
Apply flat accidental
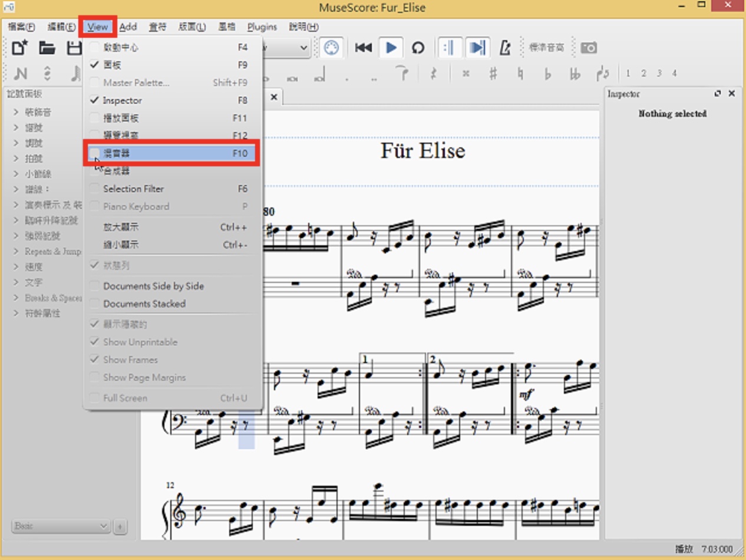coord(547,74)
